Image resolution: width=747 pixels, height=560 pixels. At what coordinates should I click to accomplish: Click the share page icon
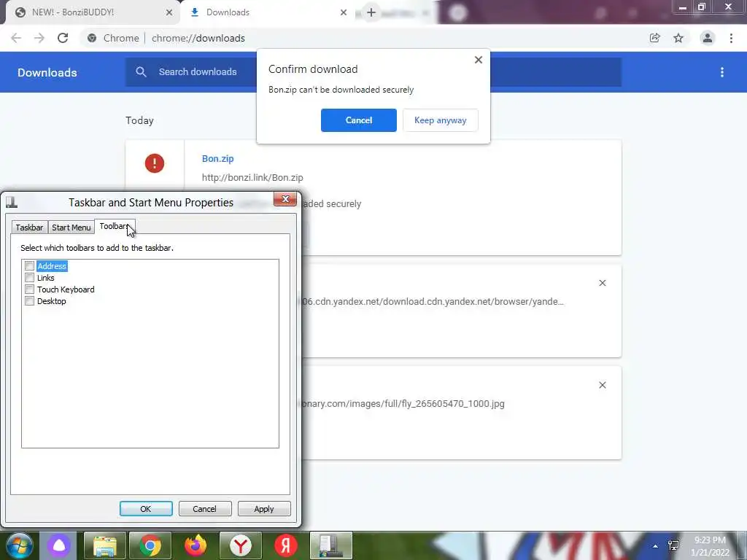pyautogui.click(x=654, y=38)
